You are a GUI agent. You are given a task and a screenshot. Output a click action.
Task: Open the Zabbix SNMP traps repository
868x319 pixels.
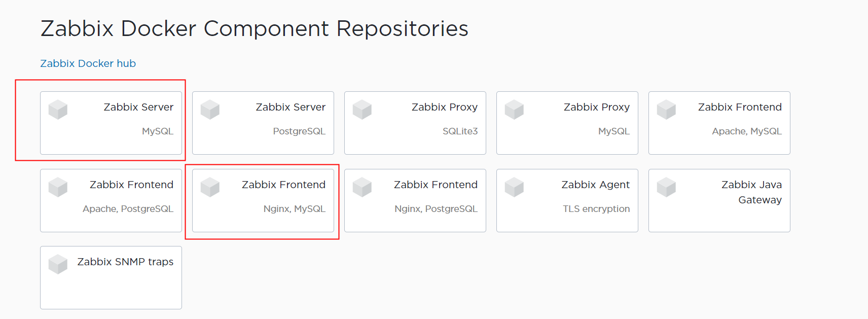coord(111,277)
